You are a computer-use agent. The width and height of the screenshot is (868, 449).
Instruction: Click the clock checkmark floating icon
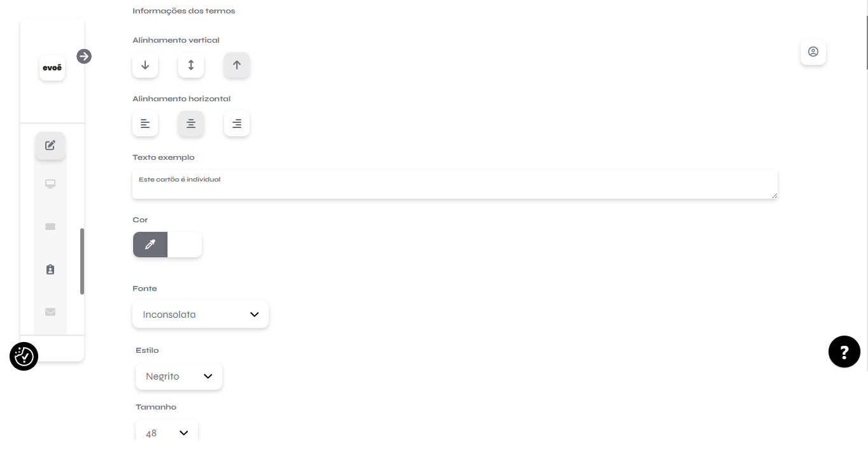point(24,356)
